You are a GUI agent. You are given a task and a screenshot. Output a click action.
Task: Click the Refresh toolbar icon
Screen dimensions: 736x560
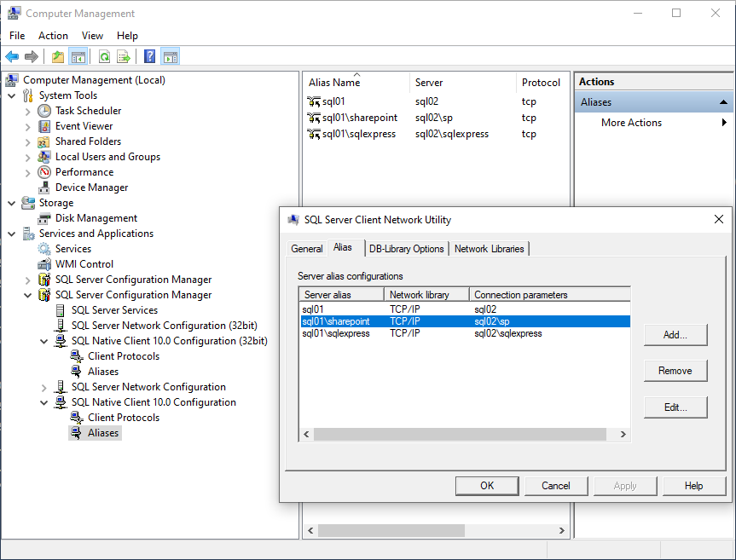(x=104, y=57)
